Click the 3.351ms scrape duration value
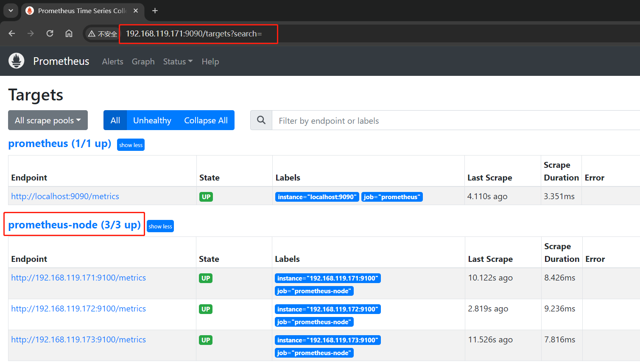Image resolution: width=640 pixels, height=364 pixels. (x=559, y=196)
